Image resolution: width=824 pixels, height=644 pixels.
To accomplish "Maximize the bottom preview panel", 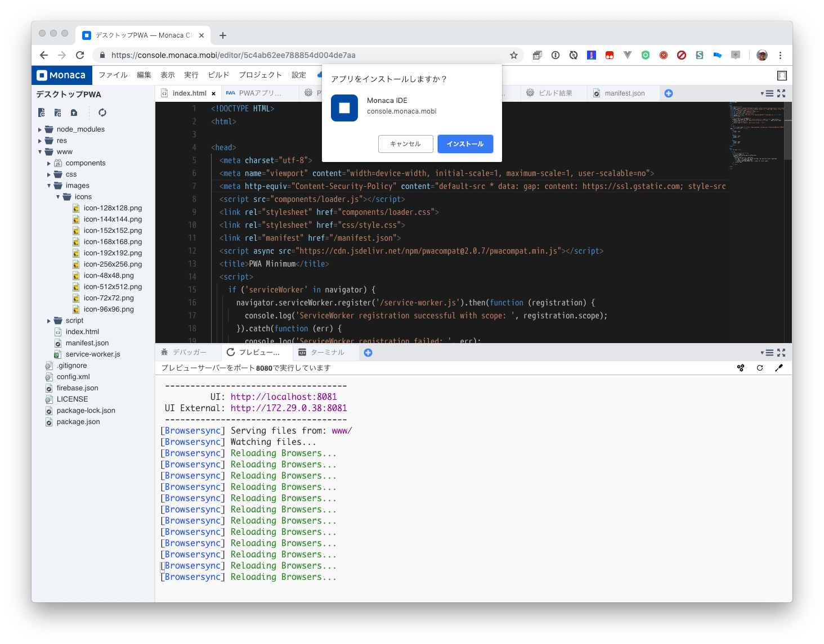I will click(781, 353).
